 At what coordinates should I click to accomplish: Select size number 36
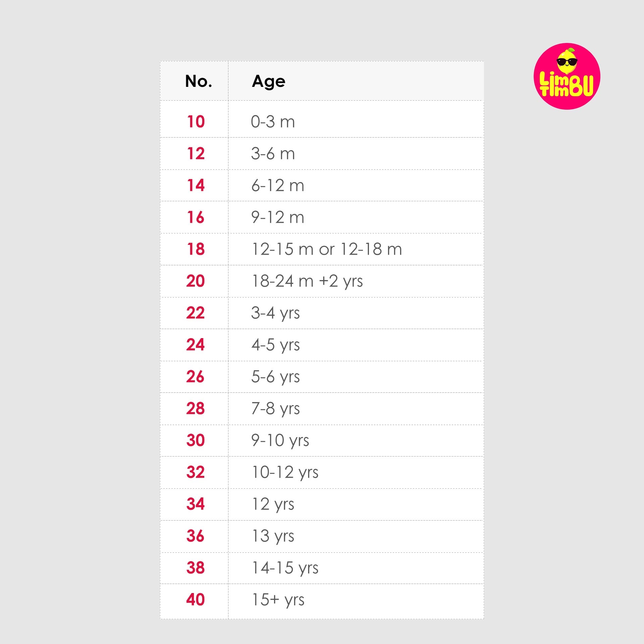click(196, 536)
